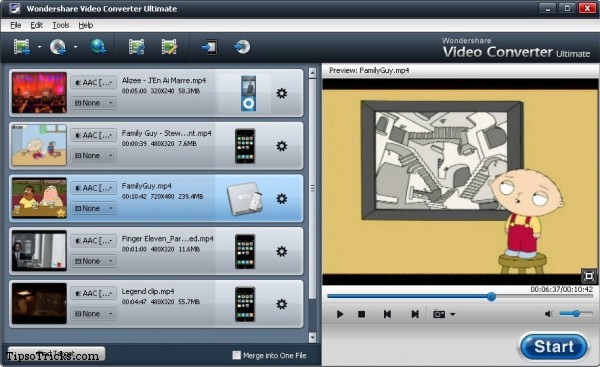Click the download online video globe icon

click(98, 46)
